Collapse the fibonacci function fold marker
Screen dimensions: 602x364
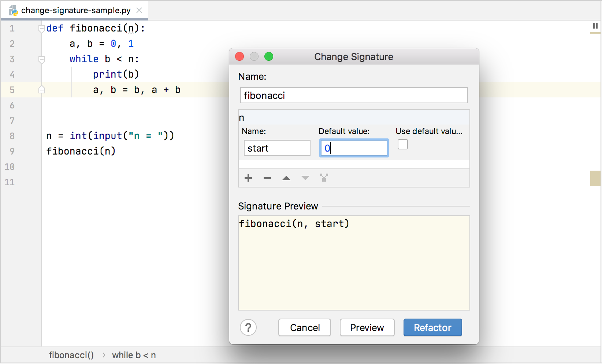click(x=42, y=29)
